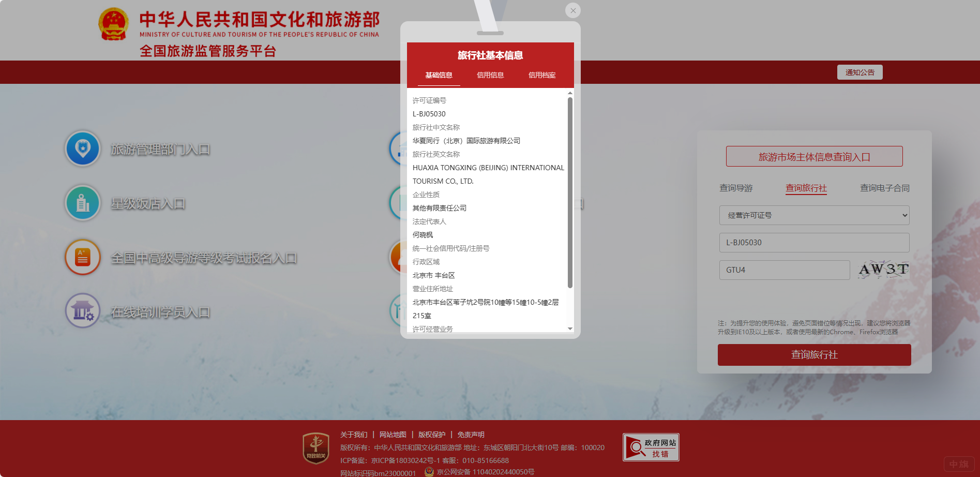Screen dimensions: 980x477
Task: Switch to the 信用档案 tab
Action: click(x=541, y=75)
